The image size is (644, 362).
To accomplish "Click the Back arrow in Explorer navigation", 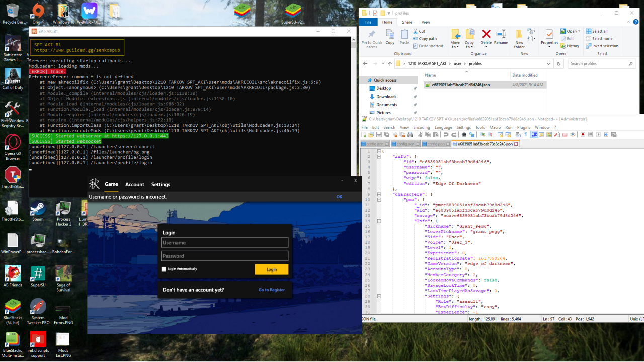I will pos(365,64).
